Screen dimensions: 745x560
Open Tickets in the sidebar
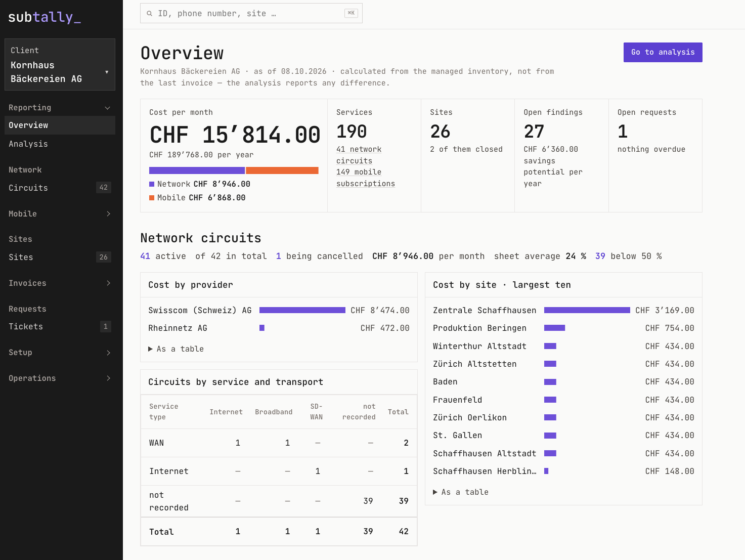click(60, 326)
